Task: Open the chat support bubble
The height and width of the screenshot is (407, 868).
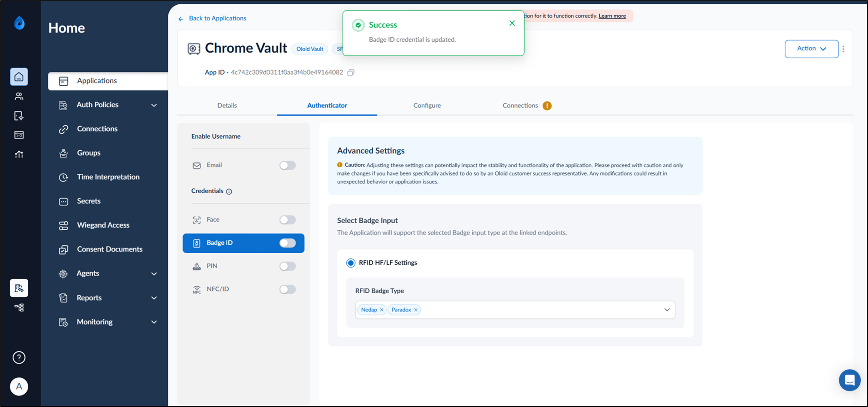Action: point(849,380)
